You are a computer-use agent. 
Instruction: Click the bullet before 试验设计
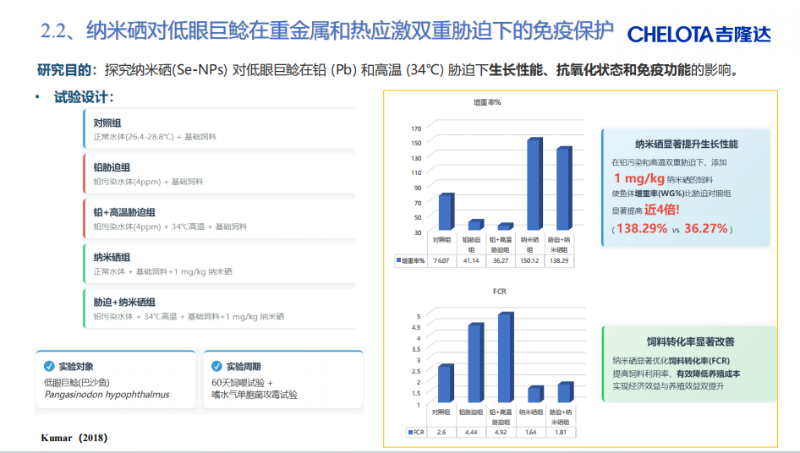coord(38,97)
